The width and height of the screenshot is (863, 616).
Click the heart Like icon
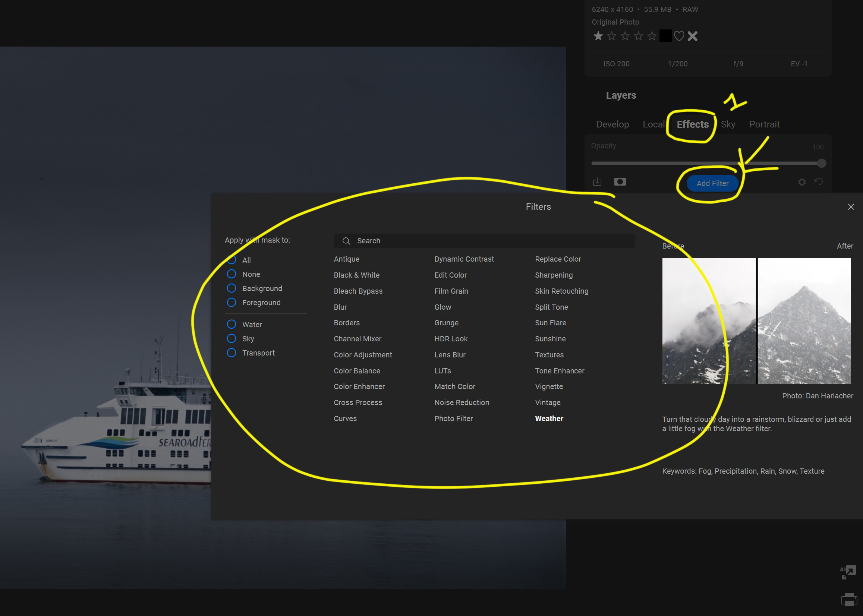(679, 36)
